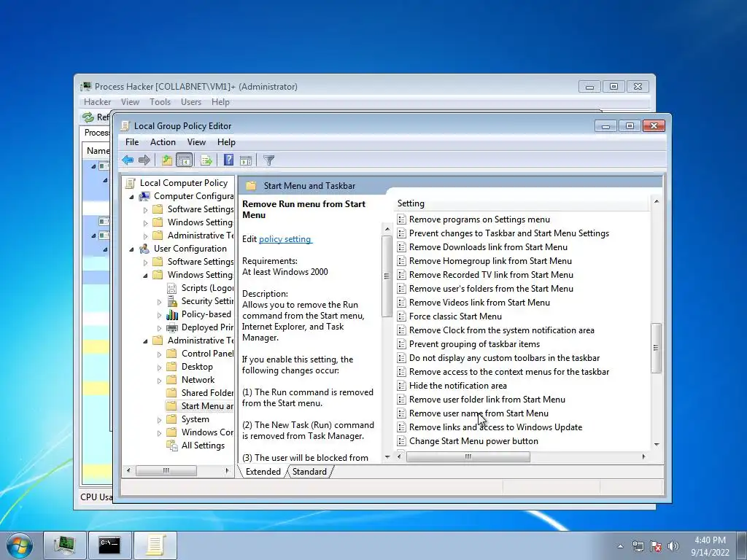
Task: Collapse Windows Settings under User Configuration
Action: 145,275
